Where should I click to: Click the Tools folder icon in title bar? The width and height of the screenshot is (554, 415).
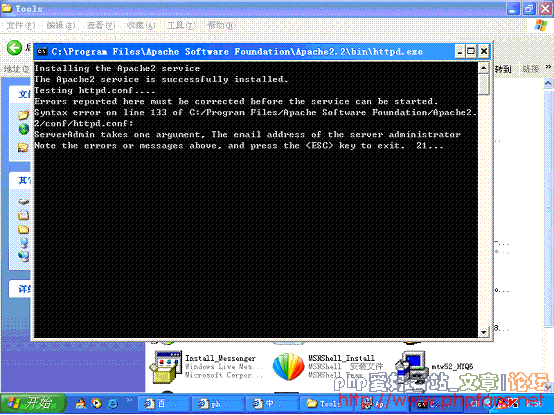(6, 8)
